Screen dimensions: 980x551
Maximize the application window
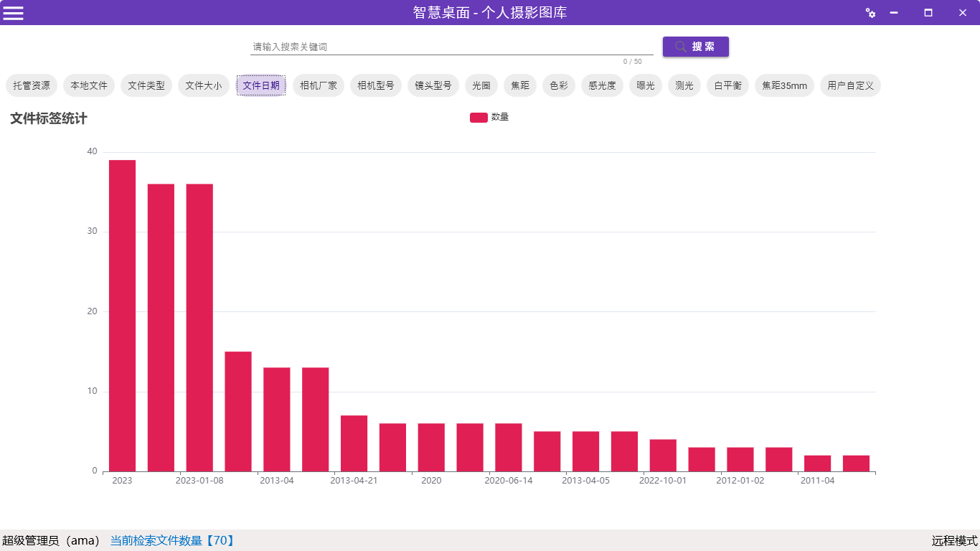[x=928, y=13]
